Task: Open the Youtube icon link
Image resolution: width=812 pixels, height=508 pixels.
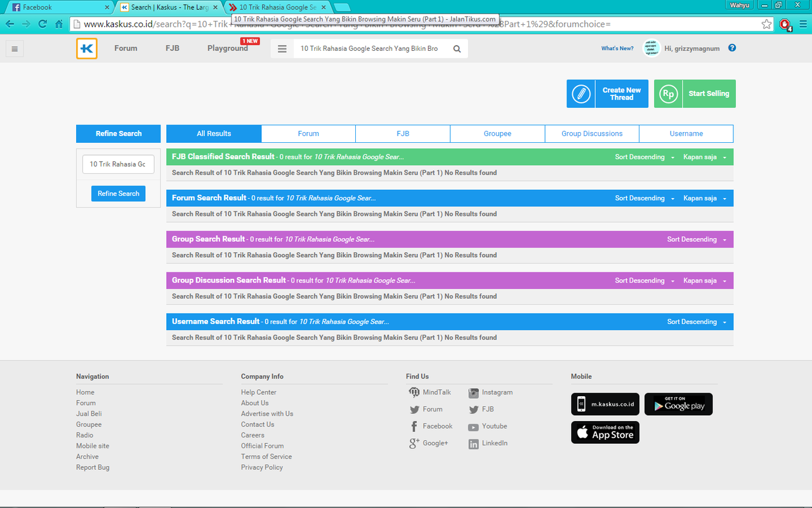Action: (x=474, y=427)
